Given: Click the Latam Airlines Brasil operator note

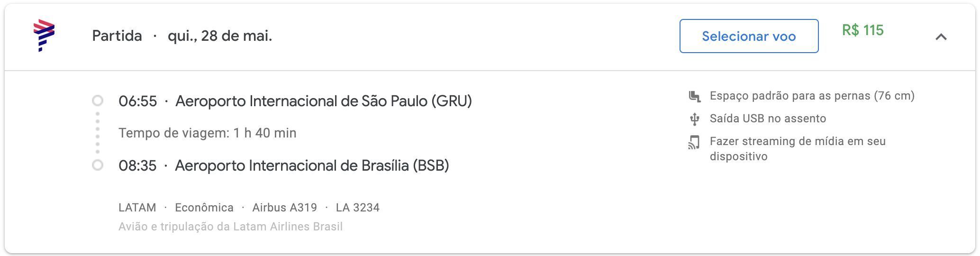Looking at the screenshot, I should pyautogui.click(x=230, y=227).
